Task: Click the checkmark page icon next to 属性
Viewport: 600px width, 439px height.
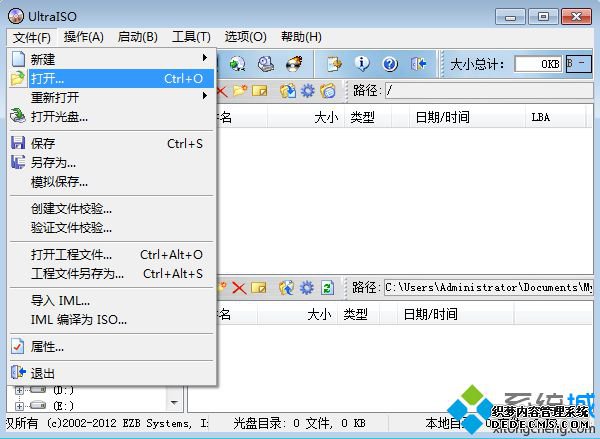Action: pyautogui.click(x=18, y=346)
